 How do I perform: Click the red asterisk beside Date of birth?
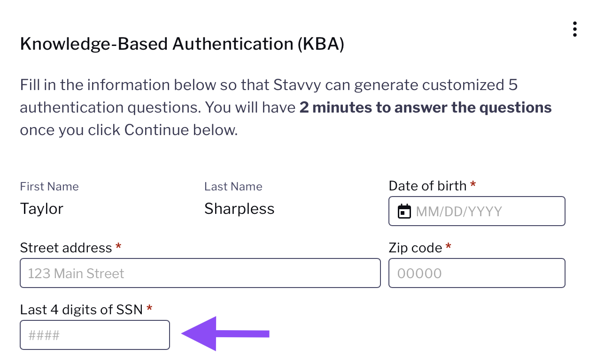click(473, 184)
